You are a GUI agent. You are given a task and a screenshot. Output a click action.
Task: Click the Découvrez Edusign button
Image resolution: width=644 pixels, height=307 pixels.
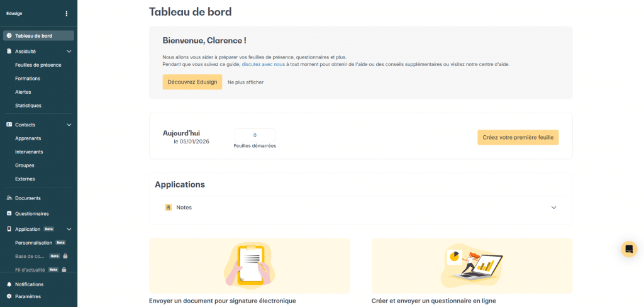point(192,82)
